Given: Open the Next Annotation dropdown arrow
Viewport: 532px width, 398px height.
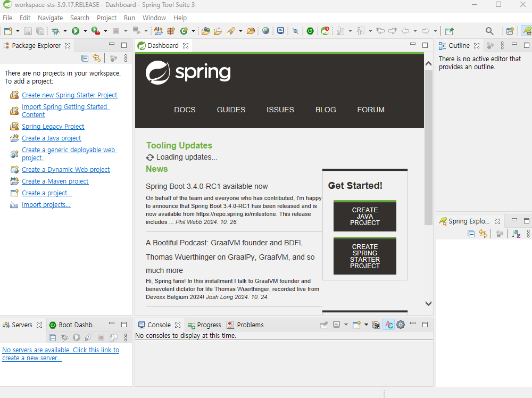Looking at the screenshot, I should click(x=350, y=31).
